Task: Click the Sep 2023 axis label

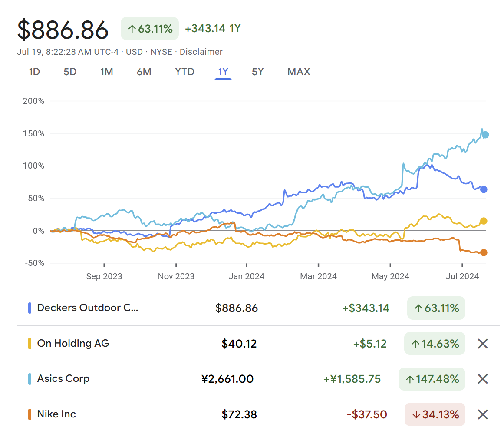Action: tap(104, 276)
